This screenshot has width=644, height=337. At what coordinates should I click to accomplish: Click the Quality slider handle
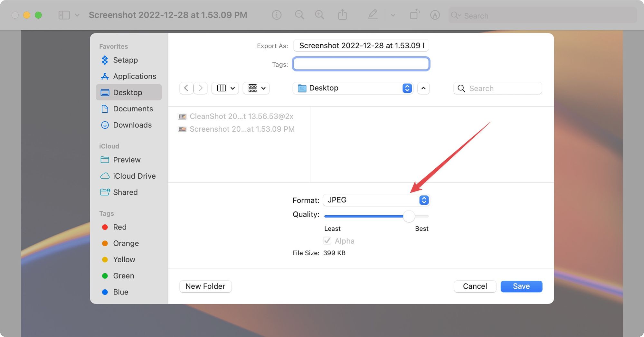pyautogui.click(x=409, y=216)
